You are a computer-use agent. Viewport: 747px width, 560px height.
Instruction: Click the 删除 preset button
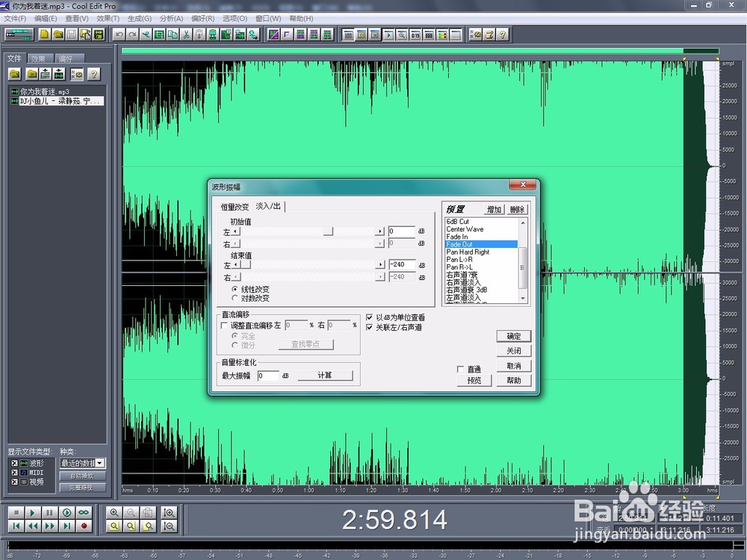pyautogui.click(x=517, y=210)
